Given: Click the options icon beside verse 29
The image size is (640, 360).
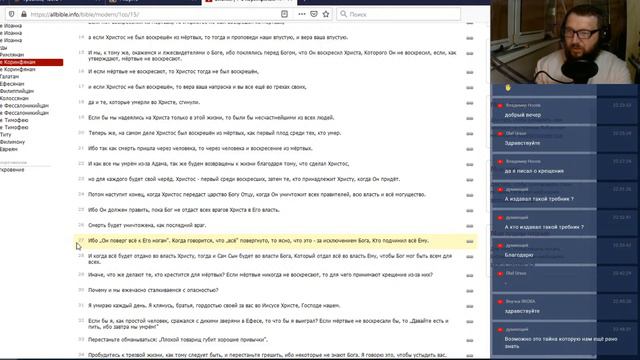Looking at the screenshot, I should pyautogui.click(x=470, y=276).
